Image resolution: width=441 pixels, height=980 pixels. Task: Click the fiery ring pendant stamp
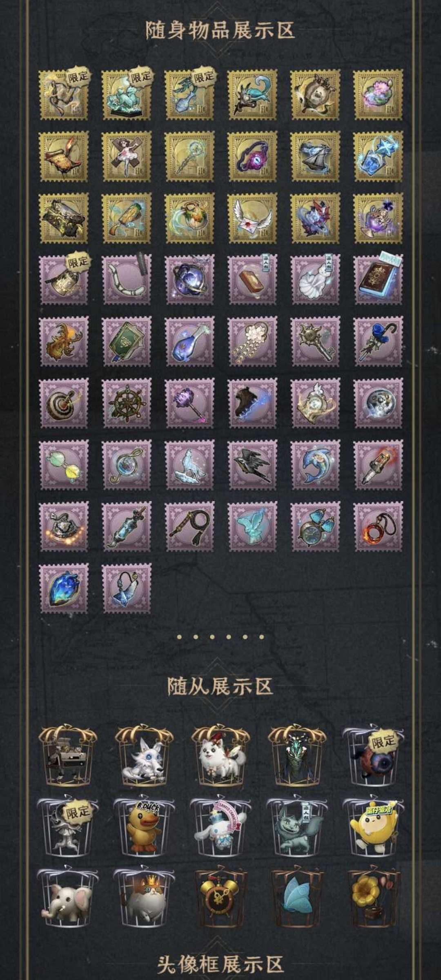(378, 527)
